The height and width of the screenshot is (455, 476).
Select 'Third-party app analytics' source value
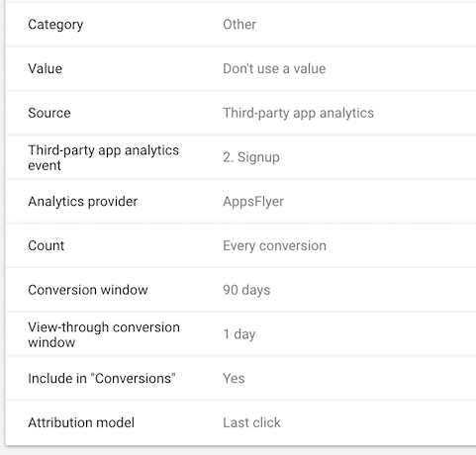pyautogui.click(x=298, y=113)
